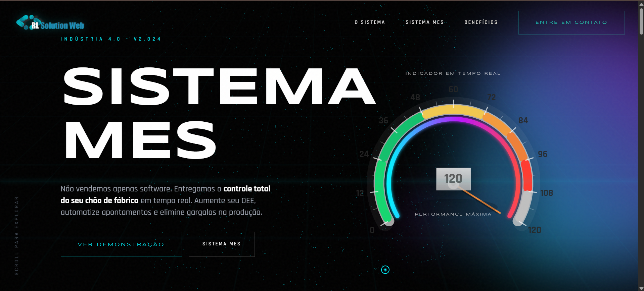Viewport: 644px width, 291px height.
Task: Open the O SISTEMA nav item
Action: click(370, 22)
